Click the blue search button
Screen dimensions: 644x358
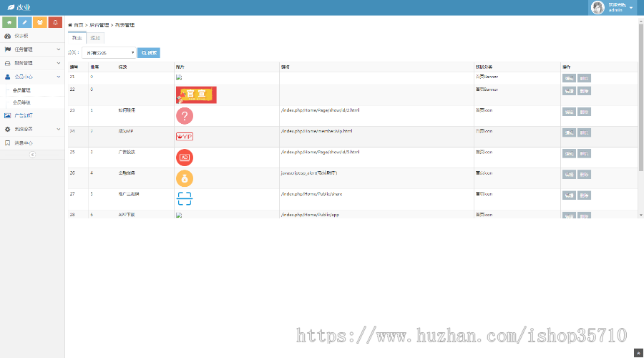point(149,52)
